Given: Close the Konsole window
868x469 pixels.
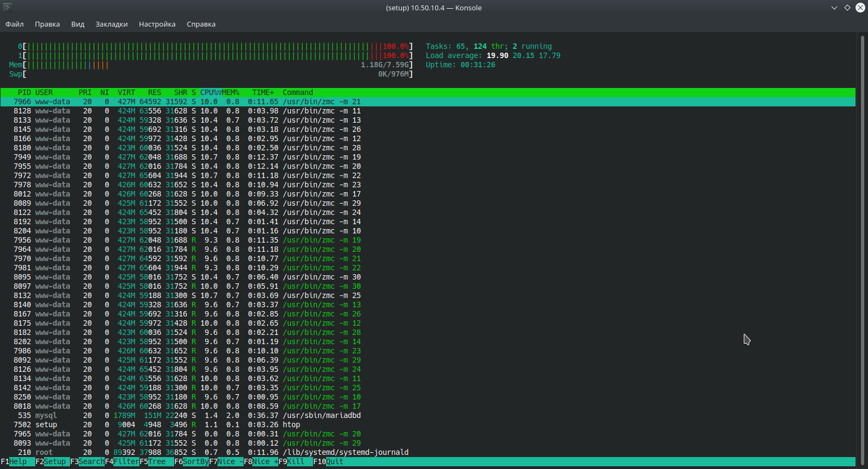Looking at the screenshot, I should click(x=860, y=8).
